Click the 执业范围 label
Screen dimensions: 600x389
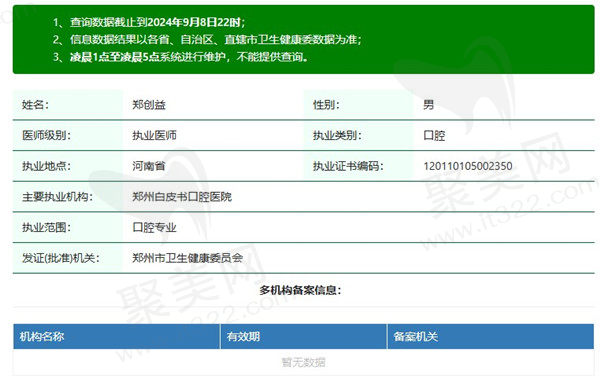(46, 228)
